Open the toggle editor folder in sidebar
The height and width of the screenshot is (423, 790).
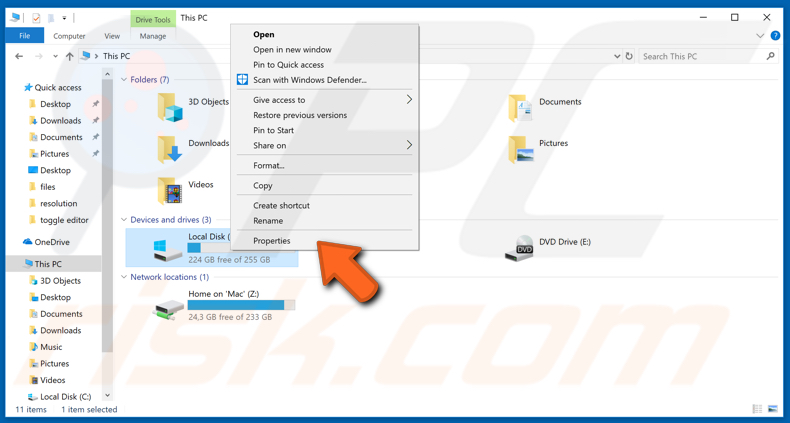coord(64,220)
